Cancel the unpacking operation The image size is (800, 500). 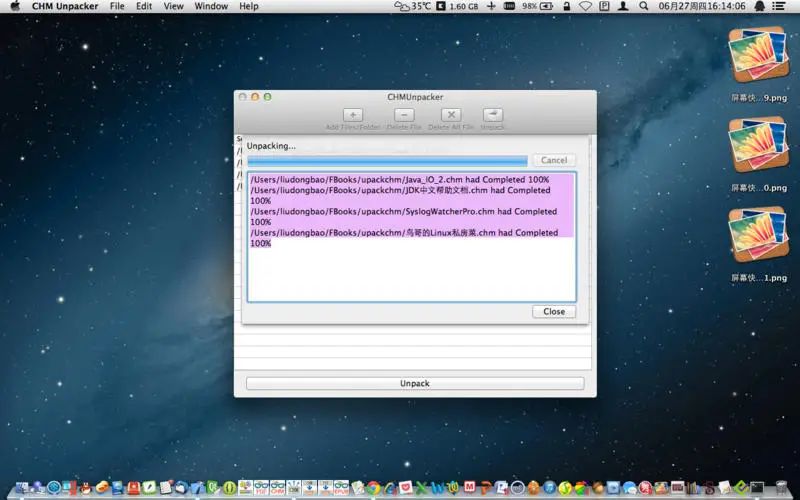point(554,160)
